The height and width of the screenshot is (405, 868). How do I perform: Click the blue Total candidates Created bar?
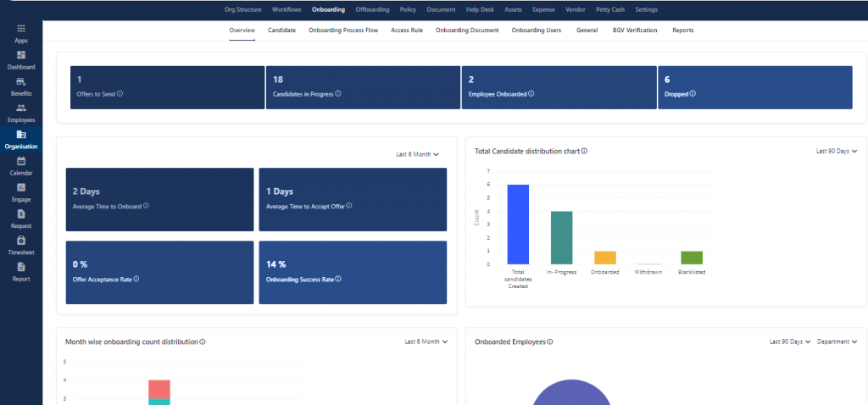(518, 225)
